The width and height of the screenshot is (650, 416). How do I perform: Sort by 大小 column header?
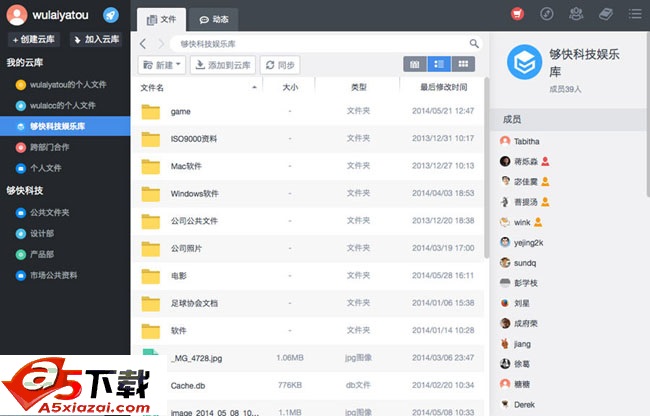point(290,87)
